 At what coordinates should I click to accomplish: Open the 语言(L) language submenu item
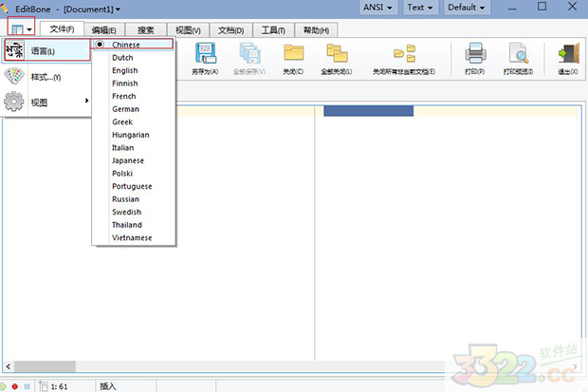tap(46, 50)
